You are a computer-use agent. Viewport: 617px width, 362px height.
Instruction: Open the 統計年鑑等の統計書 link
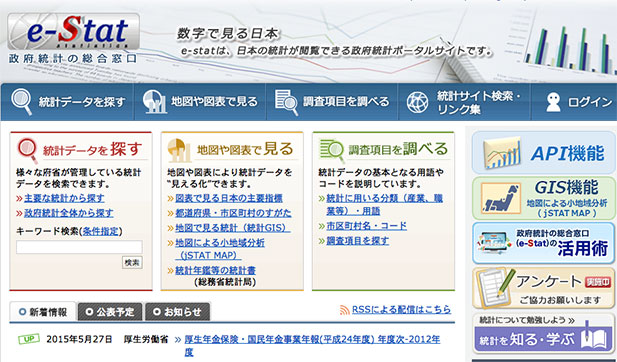click(215, 270)
